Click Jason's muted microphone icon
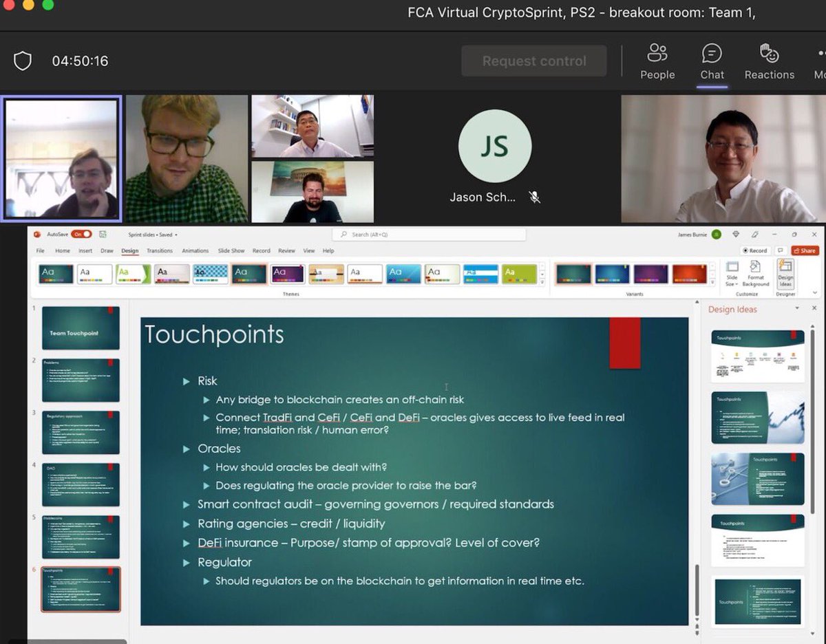This screenshot has height=644, width=826. click(x=534, y=197)
